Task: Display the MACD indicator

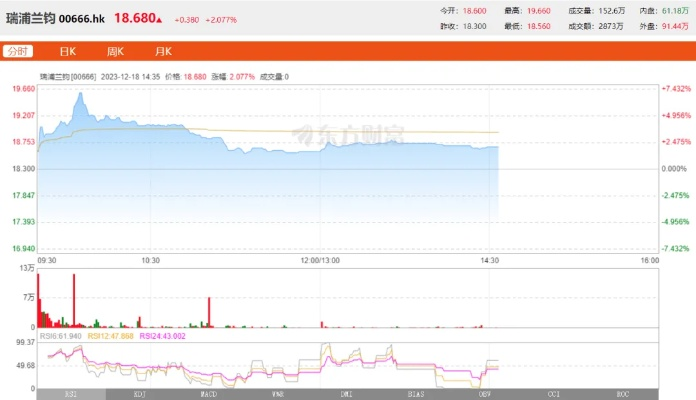Action: (x=208, y=395)
